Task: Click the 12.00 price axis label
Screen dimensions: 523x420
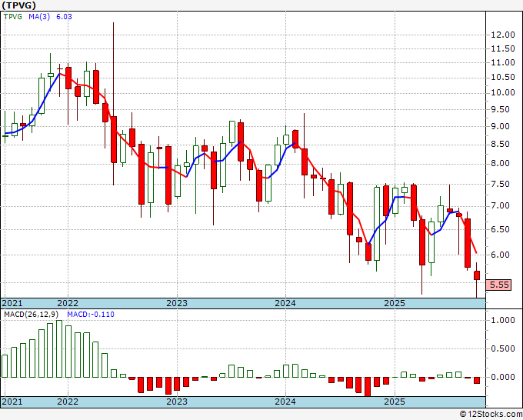Action: 503,35
